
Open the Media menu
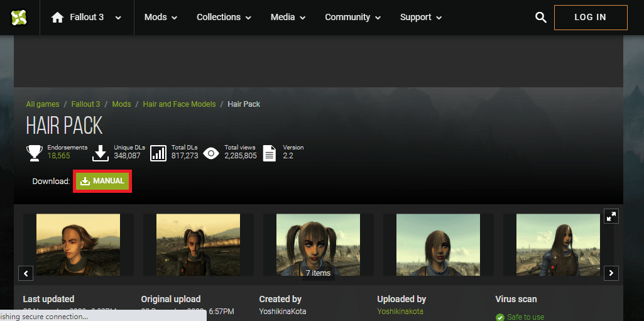[288, 17]
